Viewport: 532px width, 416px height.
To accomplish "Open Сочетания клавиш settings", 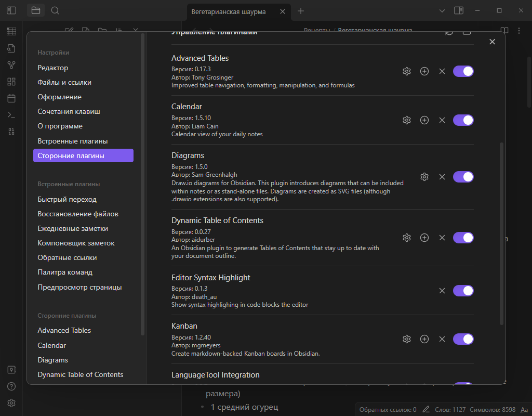I will (x=83, y=111).
